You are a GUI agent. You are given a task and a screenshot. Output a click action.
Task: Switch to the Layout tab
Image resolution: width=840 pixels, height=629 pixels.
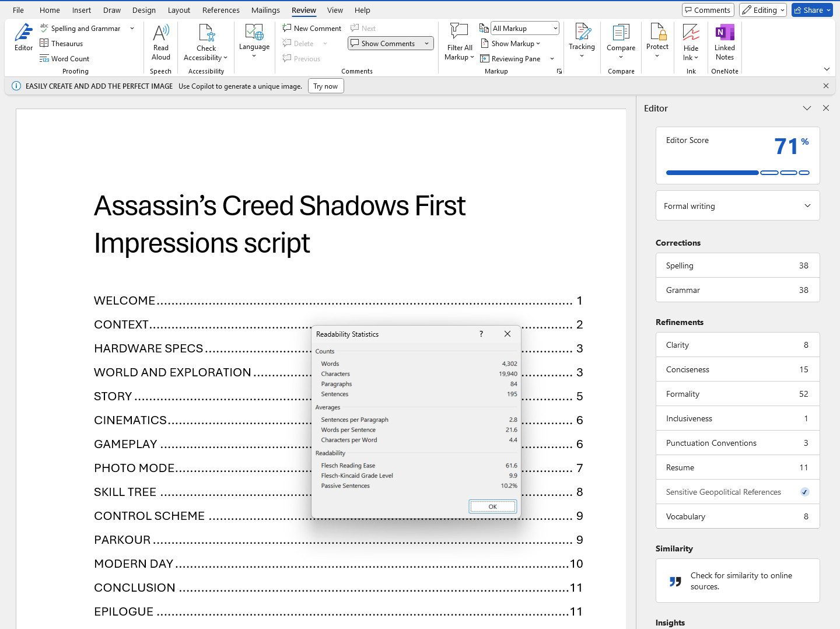[x=179, y=10]
